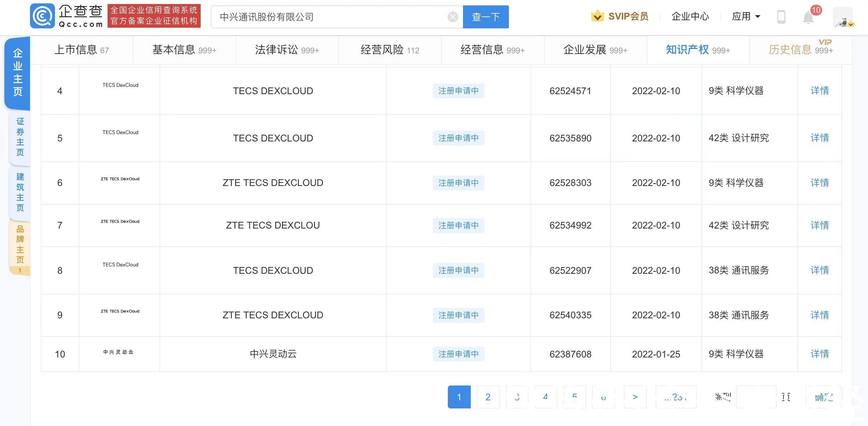This screenshot has height=426, width=868.
Task: Select the 企业主页 side tab
Action: point(18,73)
